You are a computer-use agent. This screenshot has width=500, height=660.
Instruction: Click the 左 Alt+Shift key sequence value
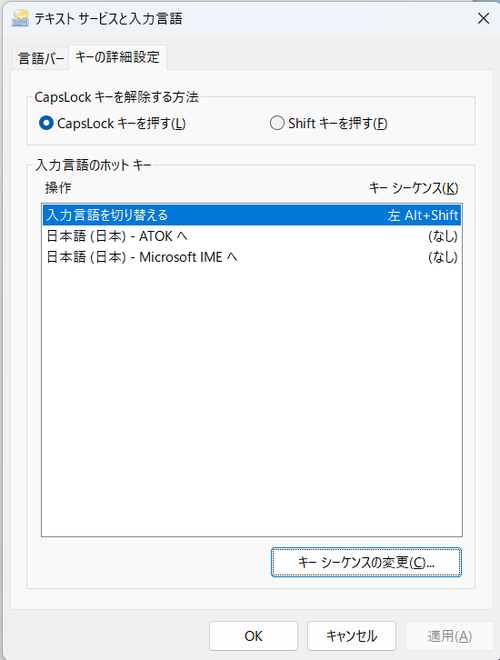point(423,215)
